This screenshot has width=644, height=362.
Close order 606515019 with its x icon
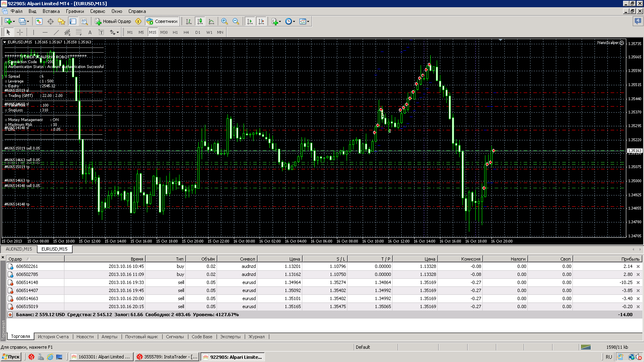(x=638, y=306)
